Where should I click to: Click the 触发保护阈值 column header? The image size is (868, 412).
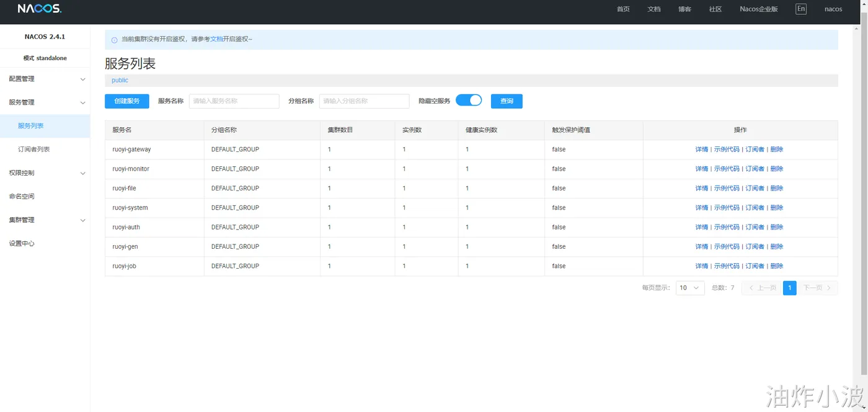pos(594,130)
